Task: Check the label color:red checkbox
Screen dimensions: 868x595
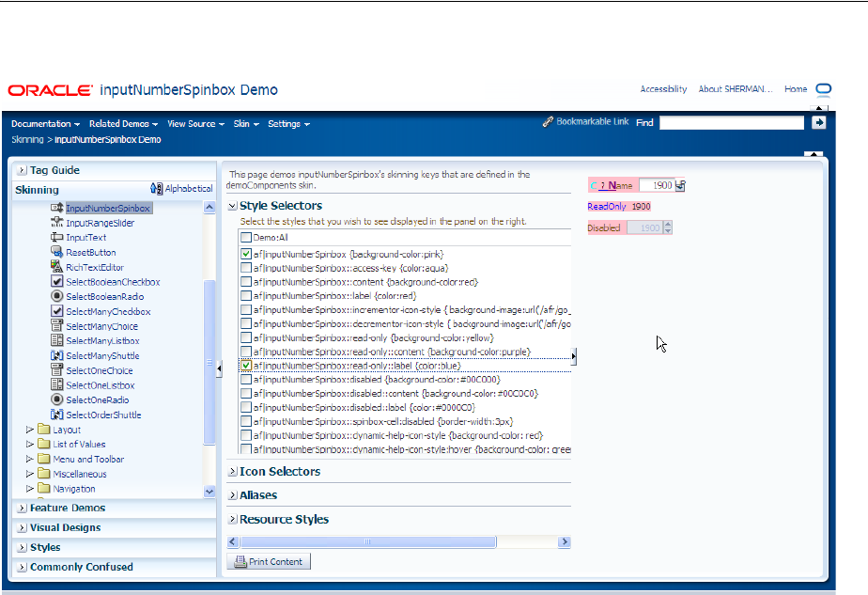Action: (246, 296)
